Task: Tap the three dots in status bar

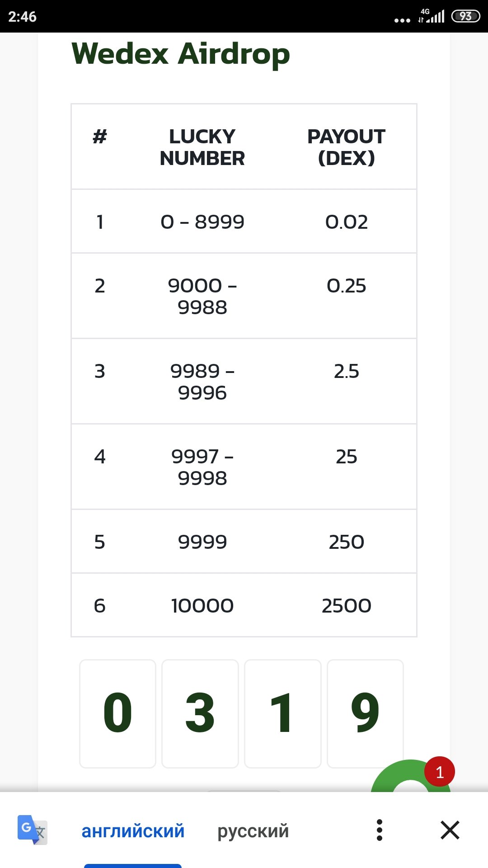Action: point(402,20)
